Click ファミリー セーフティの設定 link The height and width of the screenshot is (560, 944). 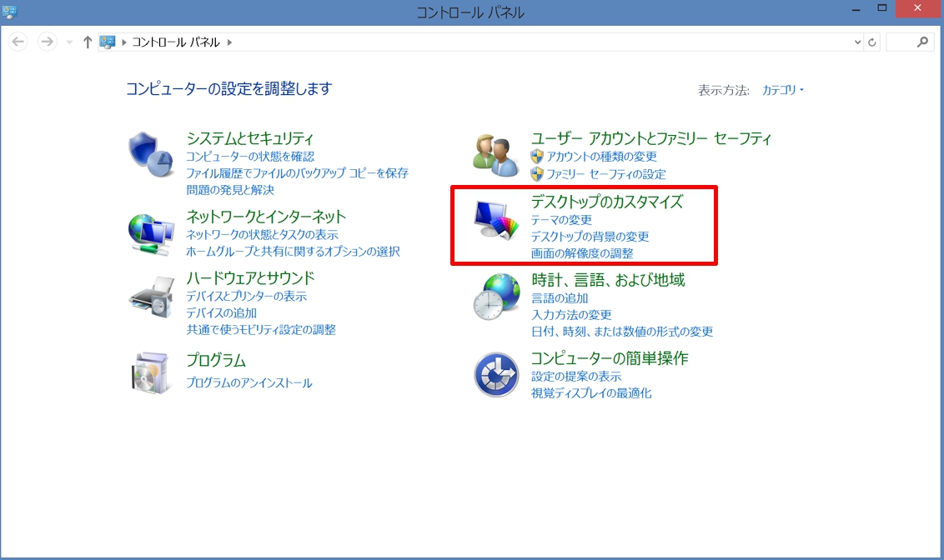(605, 174)
